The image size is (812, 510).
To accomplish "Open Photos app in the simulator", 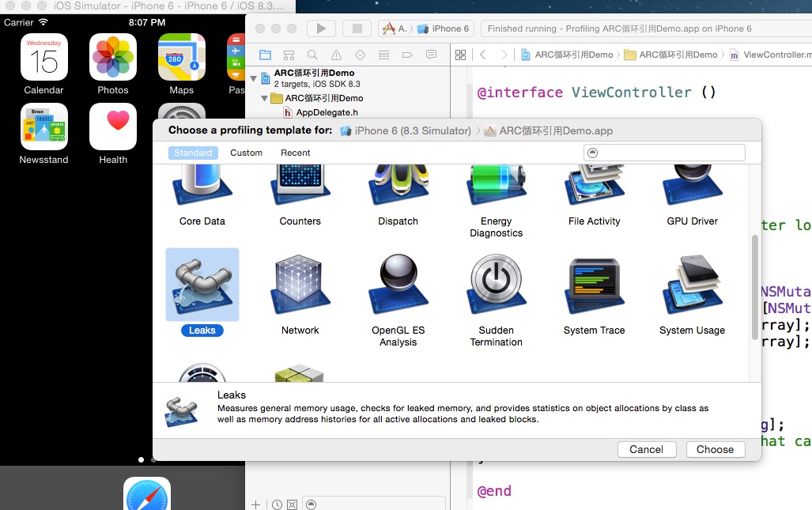I will tap(113, 64).
